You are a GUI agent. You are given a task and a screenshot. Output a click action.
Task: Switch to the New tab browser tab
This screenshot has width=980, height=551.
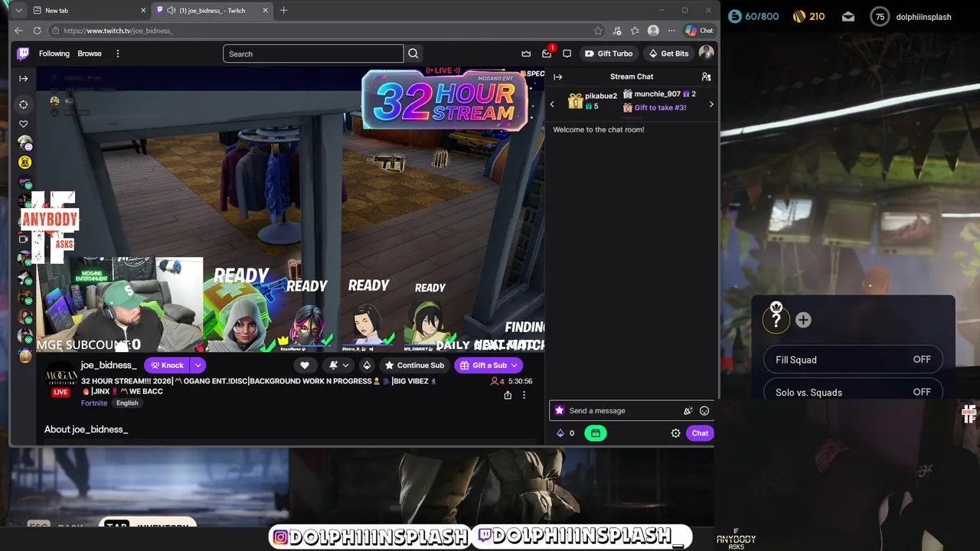(x=90, y=10)
